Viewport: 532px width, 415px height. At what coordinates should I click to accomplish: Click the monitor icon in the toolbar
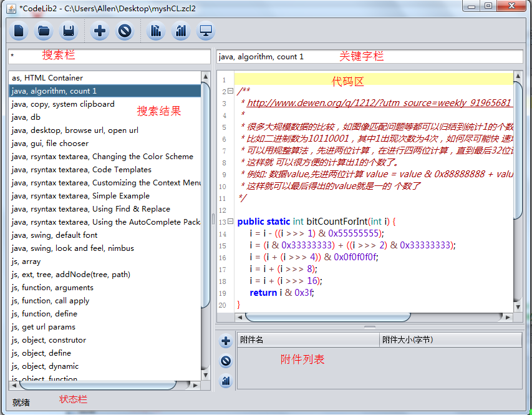(x=206, y=31)
